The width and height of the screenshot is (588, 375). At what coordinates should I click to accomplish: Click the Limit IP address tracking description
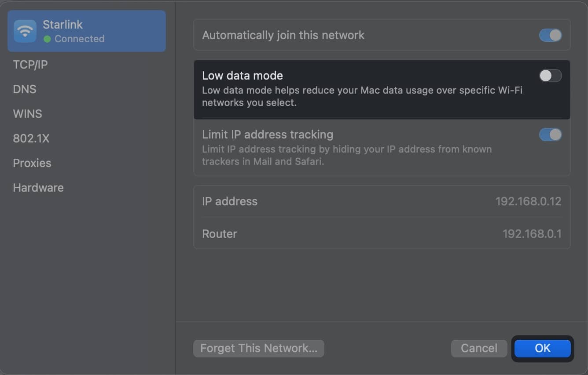[x=347, y=155]
